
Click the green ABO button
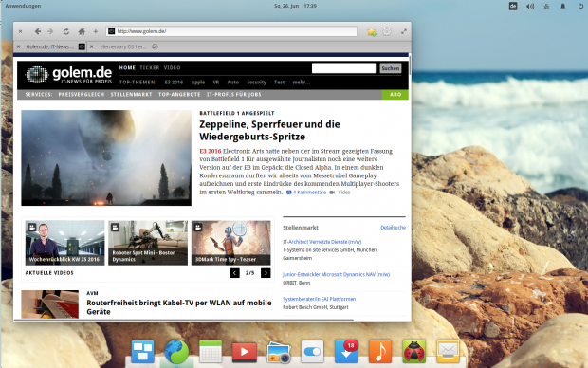point(395,95)
